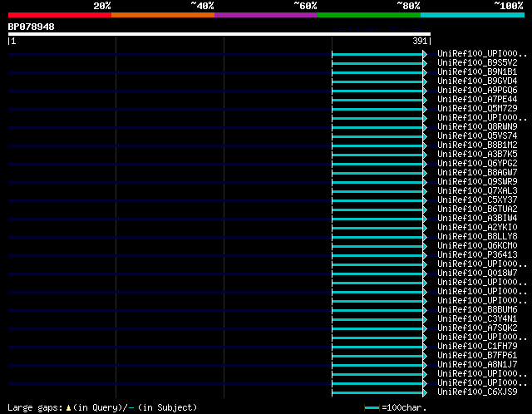Click the cyan =100char. scale legend bar

372,408
